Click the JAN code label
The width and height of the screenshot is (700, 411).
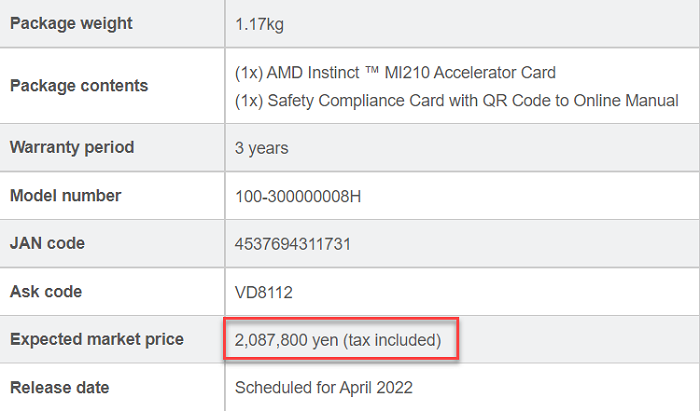(x=47, y=243)
